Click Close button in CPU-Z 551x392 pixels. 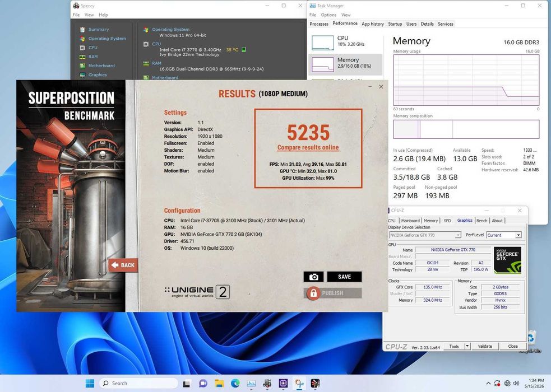512,347
